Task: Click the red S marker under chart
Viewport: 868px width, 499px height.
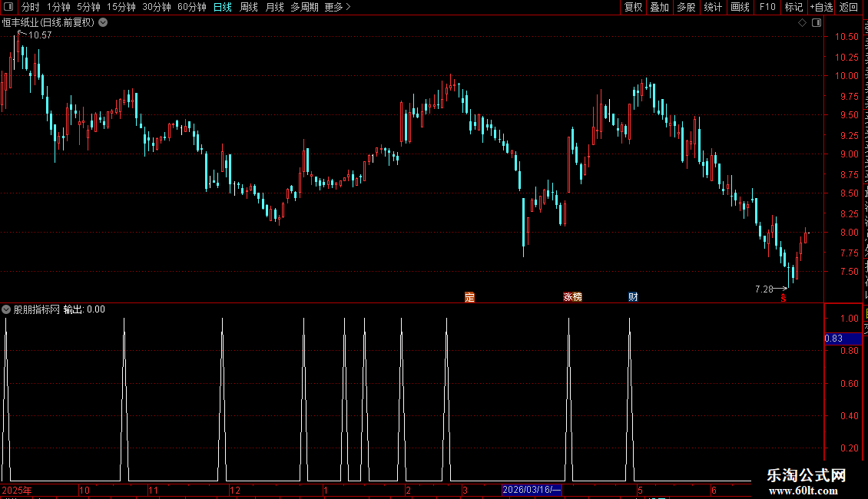Action: 784,298
